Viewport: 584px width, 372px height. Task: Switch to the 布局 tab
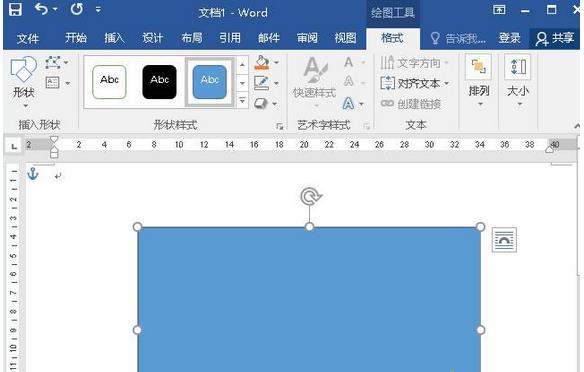click(x=191, y=38)
